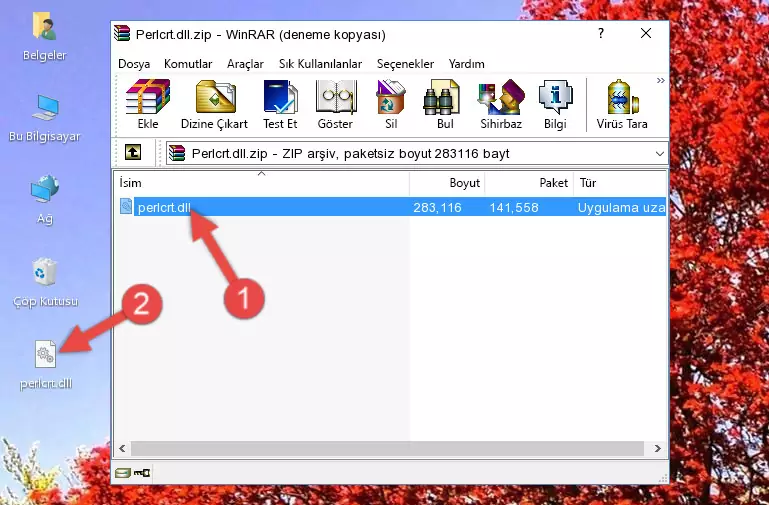Run Test Et on the archive

pos(280,104)
